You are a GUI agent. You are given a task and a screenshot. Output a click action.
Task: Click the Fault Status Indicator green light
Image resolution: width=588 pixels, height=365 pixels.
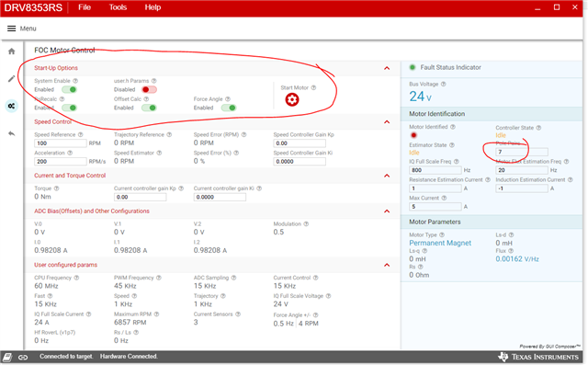[413, 67]
